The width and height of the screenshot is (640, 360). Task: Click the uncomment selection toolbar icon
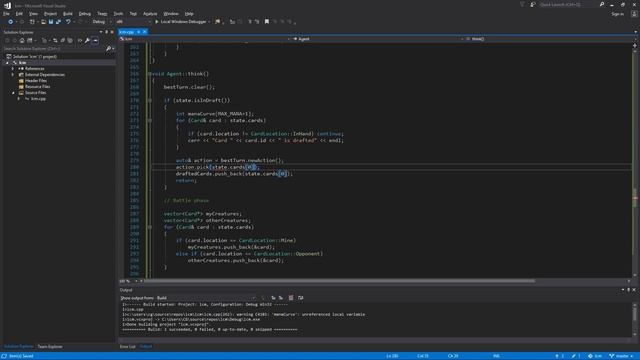click(257, 22)
